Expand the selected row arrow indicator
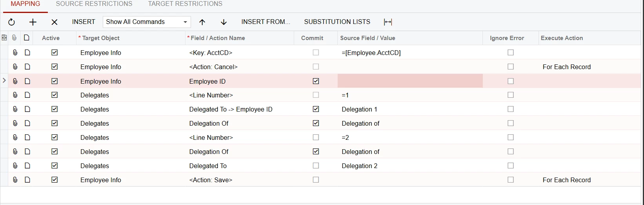 [4, 81]
